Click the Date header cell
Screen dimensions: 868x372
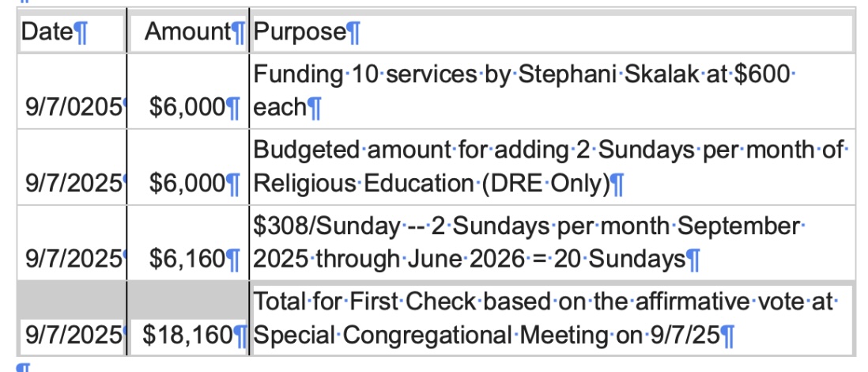point(48,32)
